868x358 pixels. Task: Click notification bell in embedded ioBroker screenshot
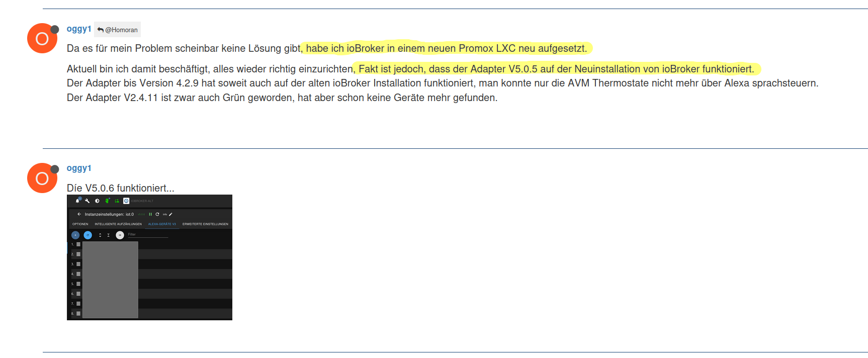(x=77, y=201)
